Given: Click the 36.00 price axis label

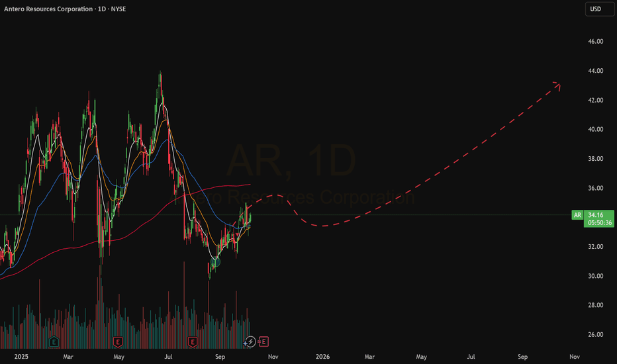Looking at the screenshot, I should coord(595,188).
